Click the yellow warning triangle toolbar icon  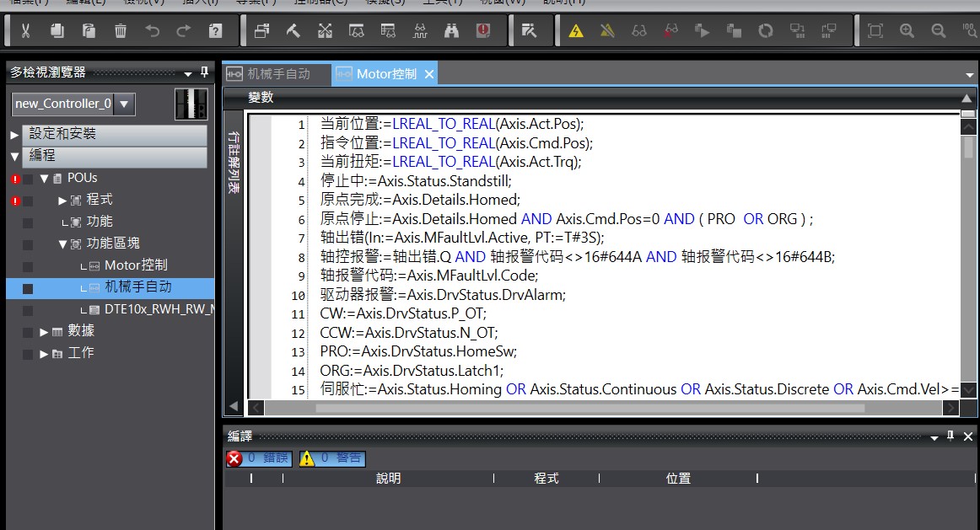pyautogui.click(x=576, y=31)
